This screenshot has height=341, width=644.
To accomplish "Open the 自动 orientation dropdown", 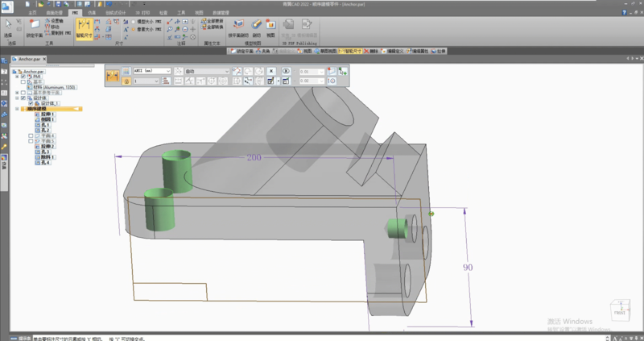I will (227, 71).
